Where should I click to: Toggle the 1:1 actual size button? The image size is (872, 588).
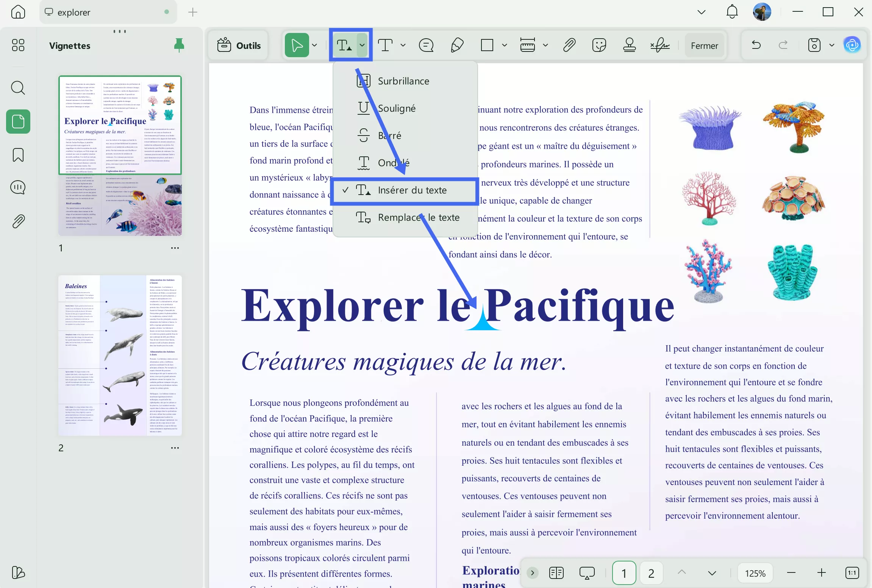pos(852,573)
